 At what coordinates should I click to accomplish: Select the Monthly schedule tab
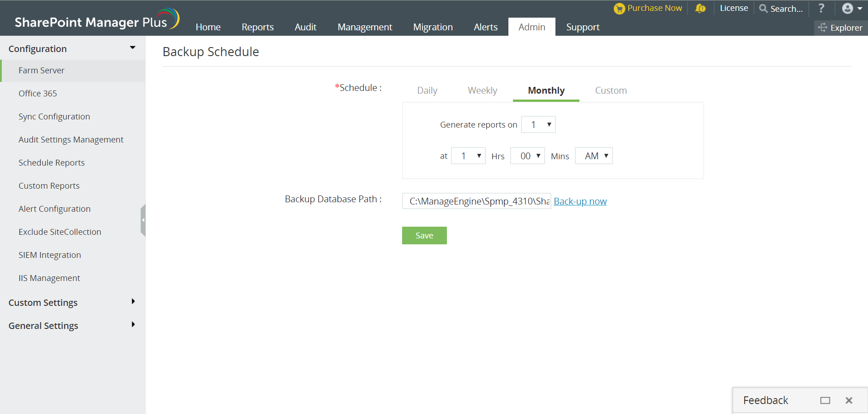point(546,90)
